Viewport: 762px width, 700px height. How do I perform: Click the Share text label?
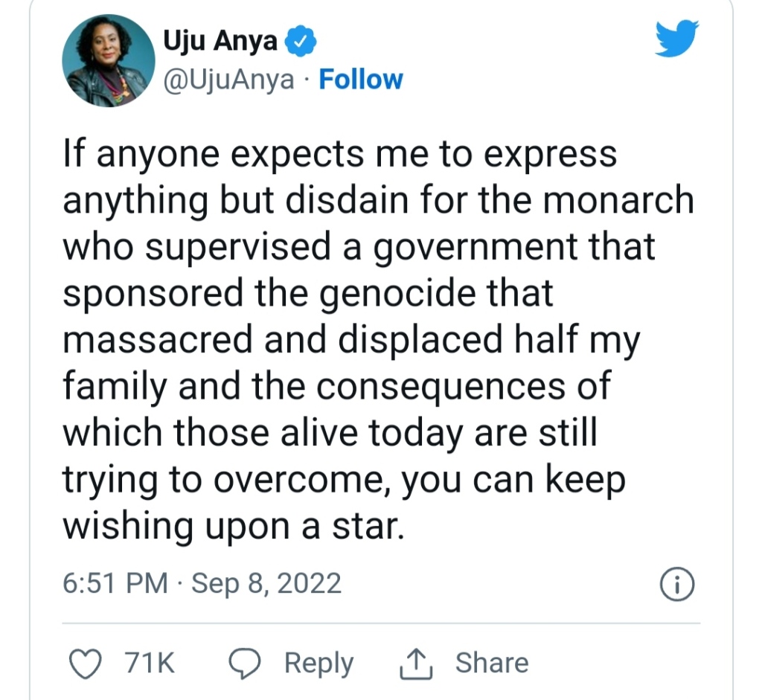click(491, 663)
